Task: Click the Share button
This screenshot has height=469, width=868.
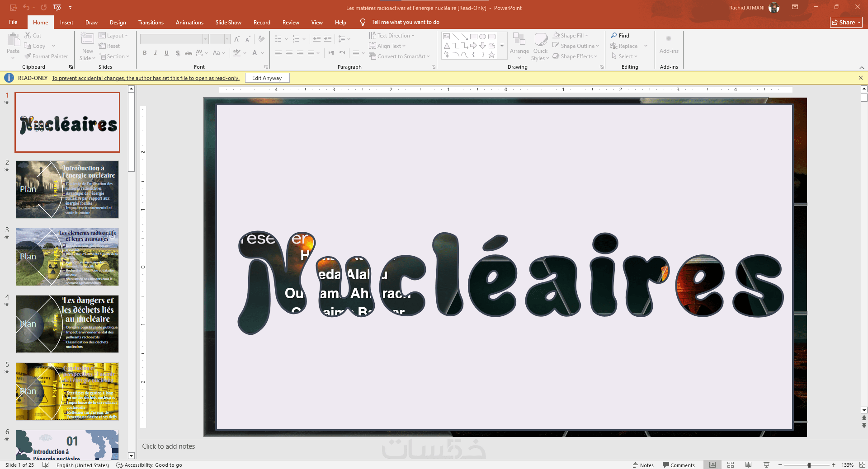Action: [x=846, y=22]
